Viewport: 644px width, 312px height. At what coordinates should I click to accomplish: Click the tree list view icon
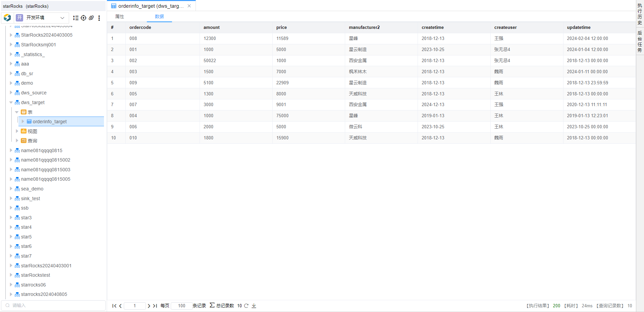[x=76, y=18]
